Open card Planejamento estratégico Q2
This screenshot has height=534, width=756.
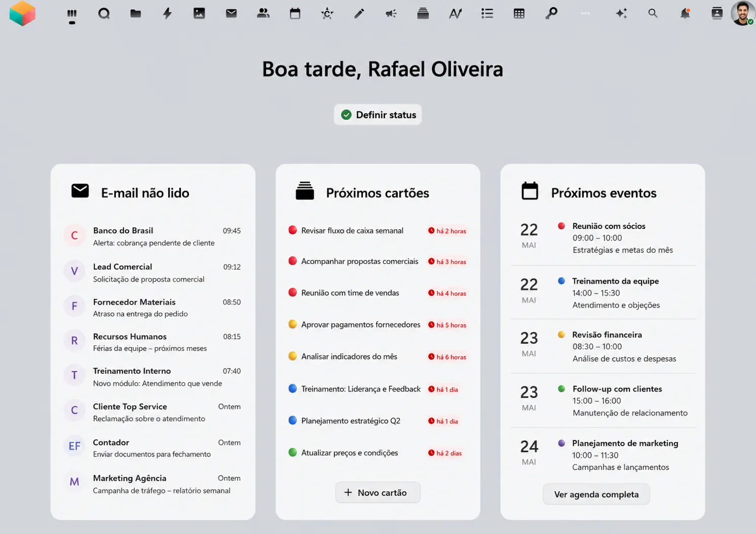tap(378, 421)
